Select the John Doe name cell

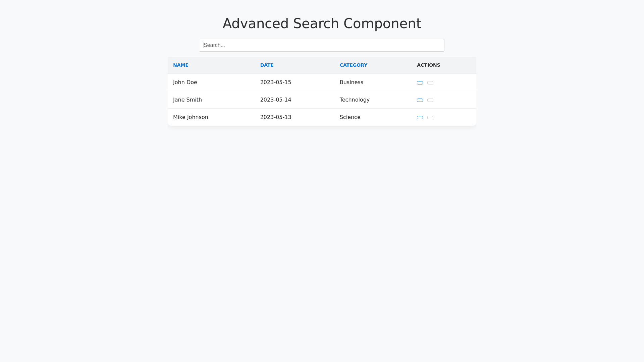[x=185, y=82]
